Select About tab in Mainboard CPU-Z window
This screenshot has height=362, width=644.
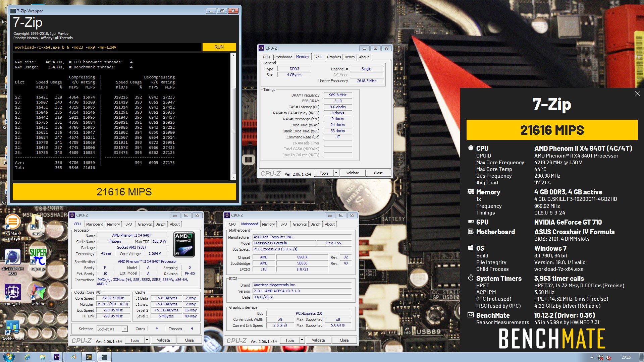pyautogui.click(x=329, y=224)
